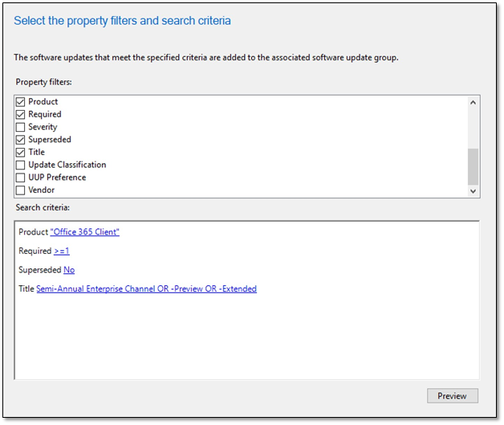The height and width of the screenshot is (425, 504).
Task: Uncheck the Required property filter
Action: [x=20, y=115]
